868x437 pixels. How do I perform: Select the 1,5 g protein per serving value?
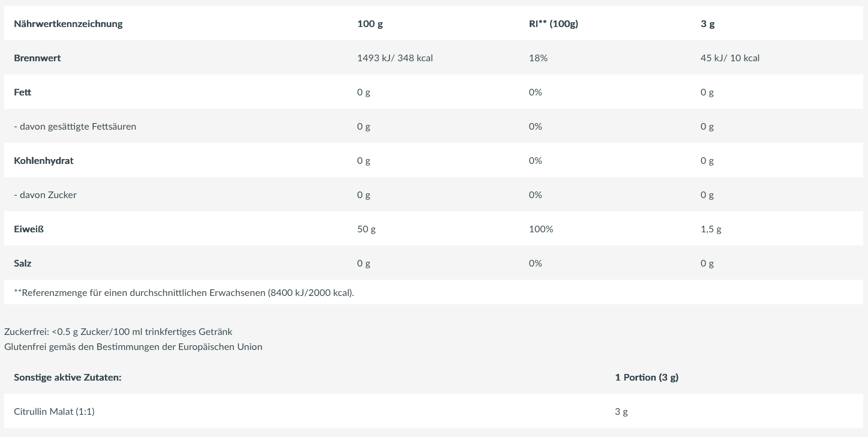[711, 229]
